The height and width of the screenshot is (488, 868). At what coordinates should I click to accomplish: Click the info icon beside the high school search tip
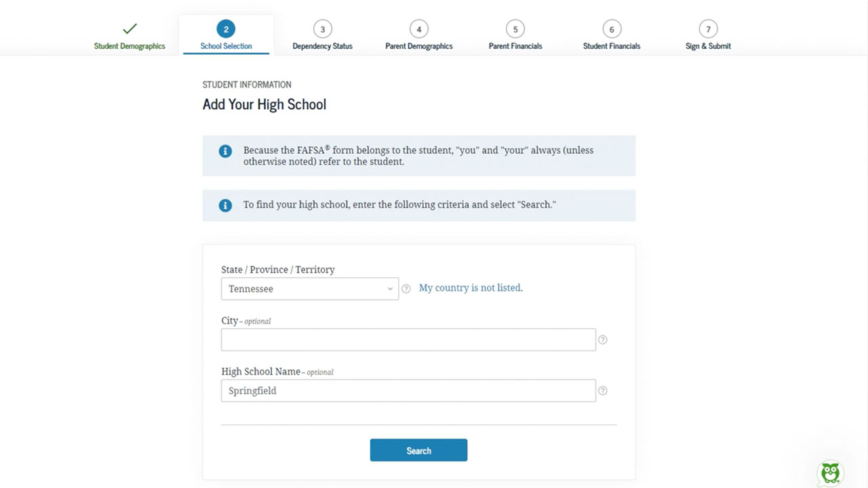225,205
